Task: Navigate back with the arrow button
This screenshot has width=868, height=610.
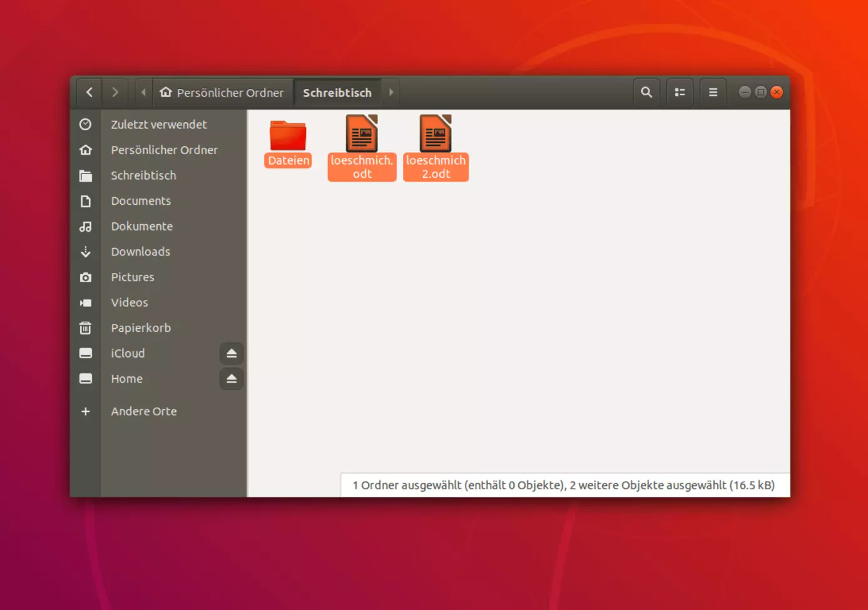Action: click(89, 92)
